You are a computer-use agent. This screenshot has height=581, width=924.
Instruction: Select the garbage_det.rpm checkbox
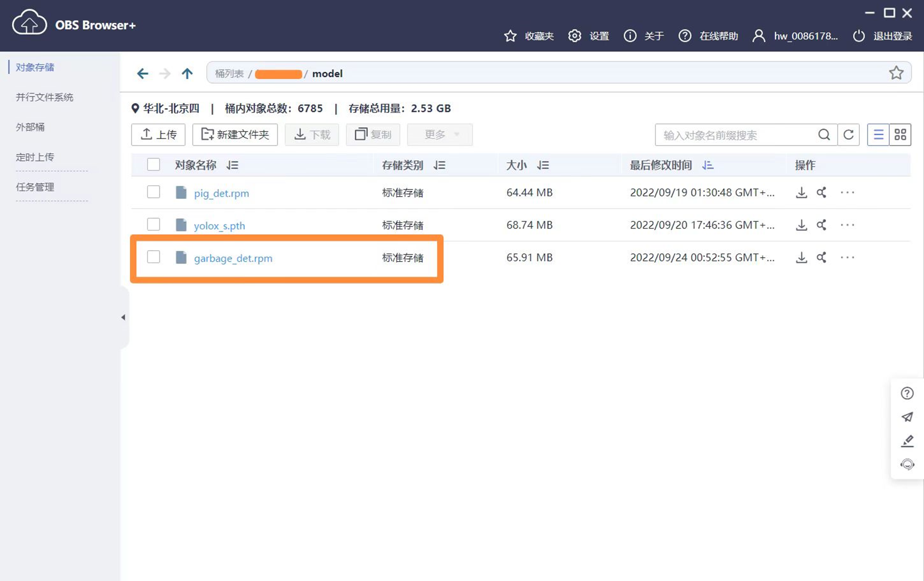tap(153, 257)
